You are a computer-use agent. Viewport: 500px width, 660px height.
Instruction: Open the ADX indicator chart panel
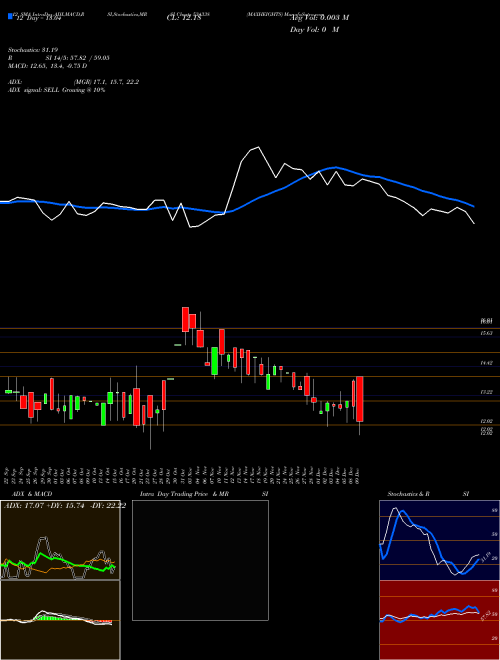pyautogui.click(x=60, y=540)
